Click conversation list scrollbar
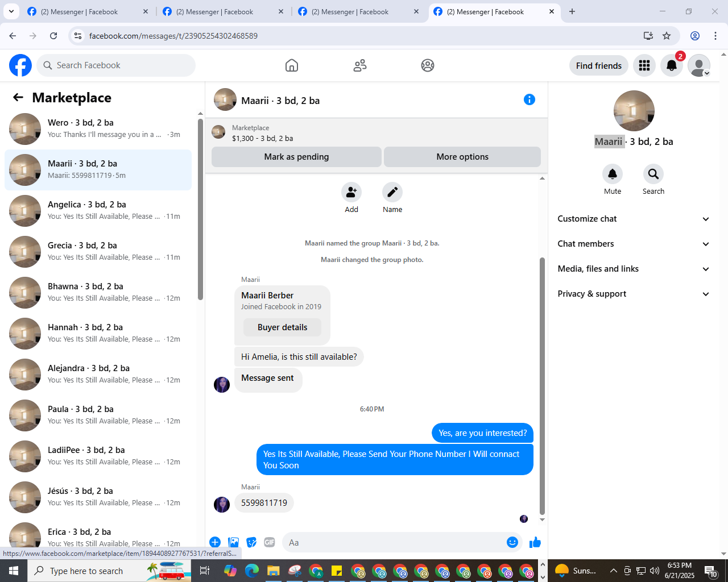This screenshot has height=582, width=728. [x=200, y=209]
